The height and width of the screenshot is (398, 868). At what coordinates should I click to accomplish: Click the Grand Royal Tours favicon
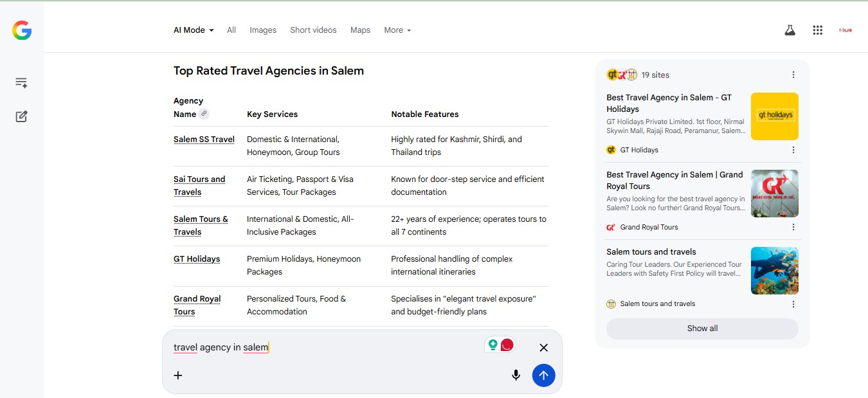click(611, 227)
